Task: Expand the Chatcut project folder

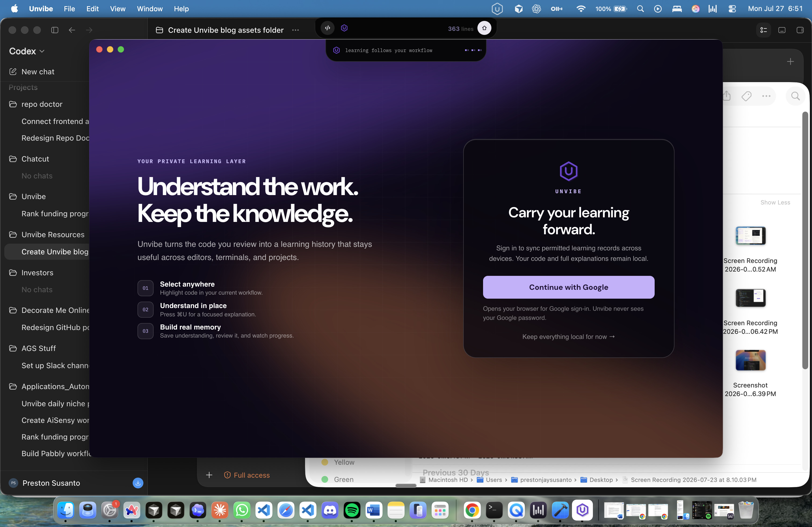Action: coord(13,159)
